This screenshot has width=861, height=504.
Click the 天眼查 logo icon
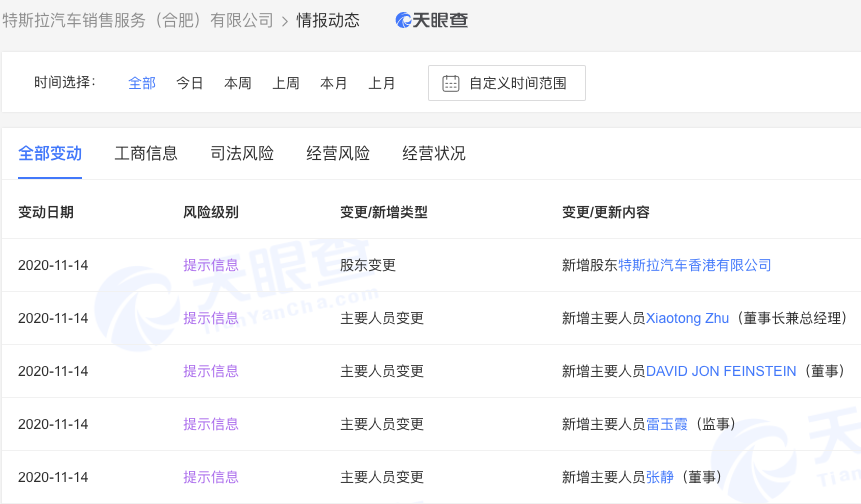click(404, 20)
